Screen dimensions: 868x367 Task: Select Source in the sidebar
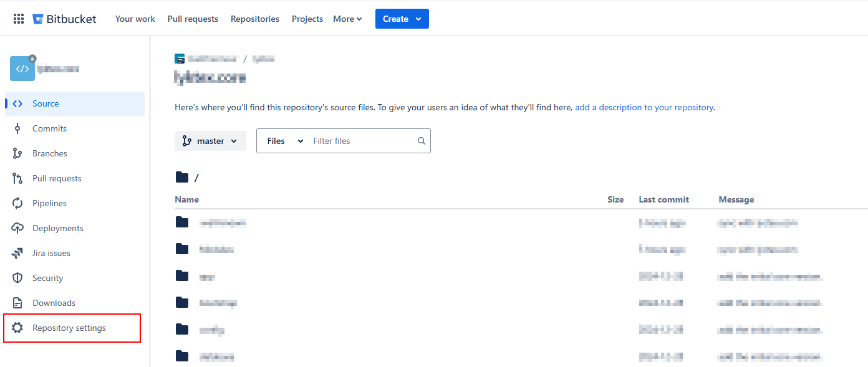click(x=46, y=103)
